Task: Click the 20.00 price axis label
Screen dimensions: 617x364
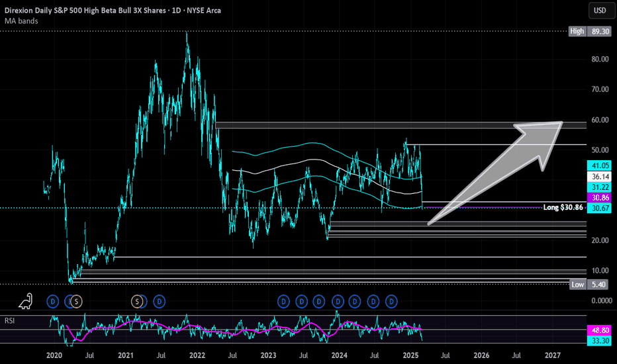Action: 600,240
